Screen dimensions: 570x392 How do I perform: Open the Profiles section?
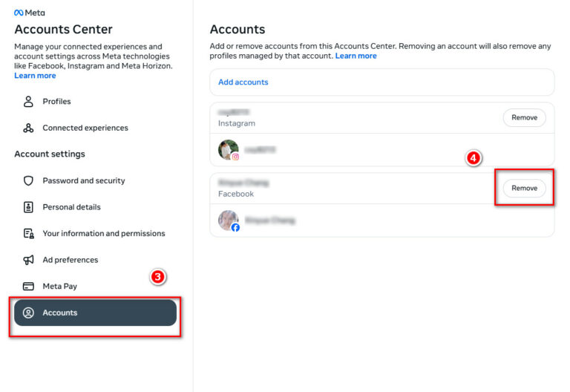coord(95,102)
